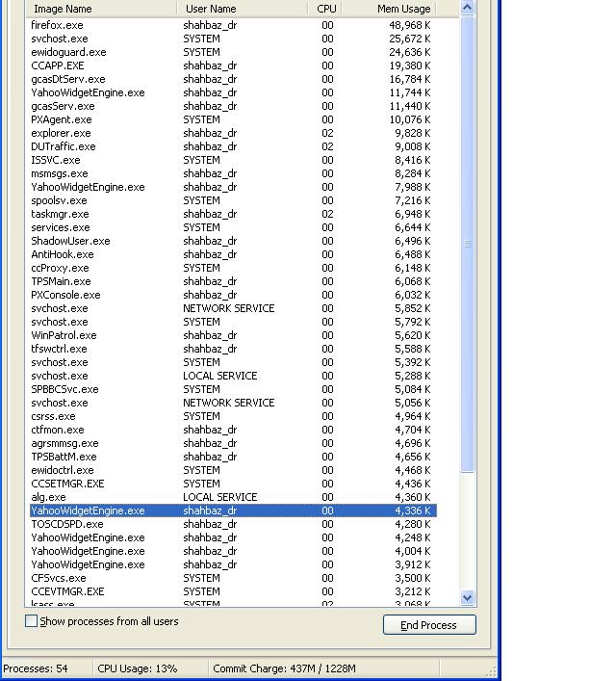Select gcasServ.exe process row

233,106
